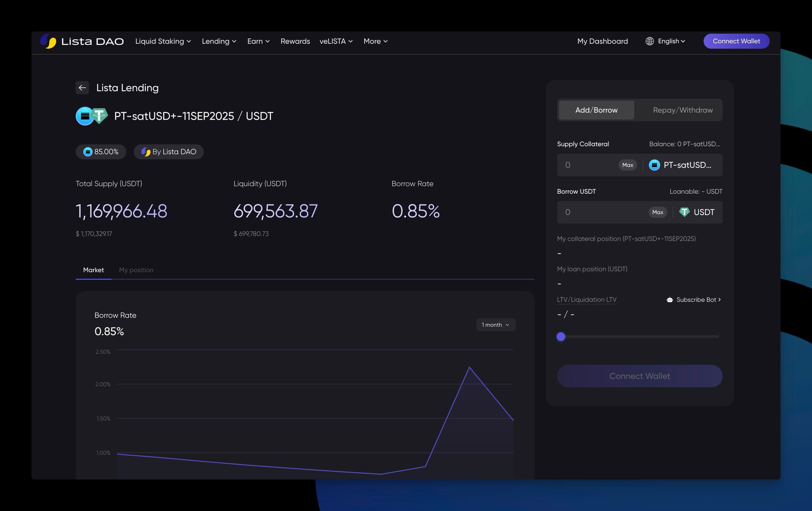Click the LTV slider handle

tap(561, 336)
